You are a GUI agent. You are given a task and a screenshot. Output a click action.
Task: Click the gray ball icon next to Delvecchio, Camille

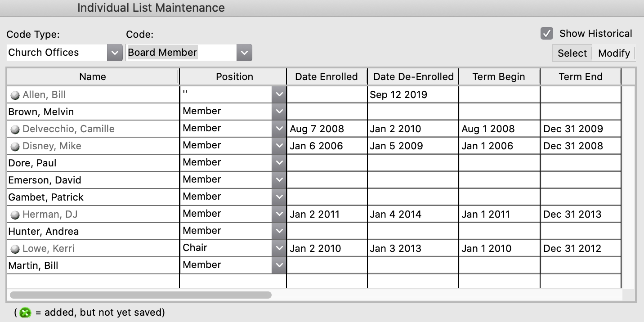click(15, 130)
